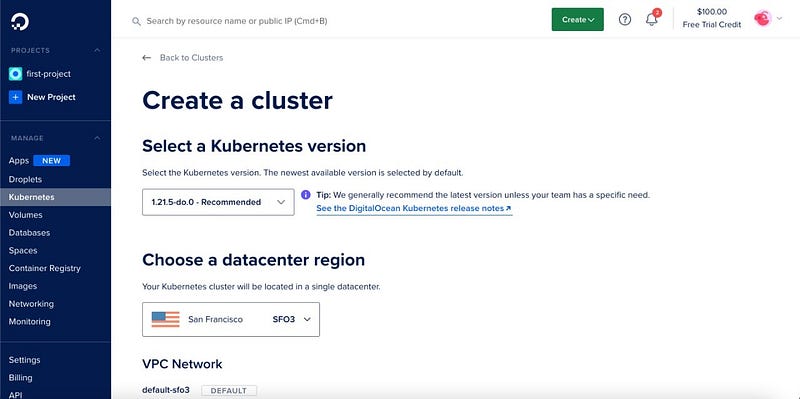This screenshot has height=399, width=800.
Task: Open Settings in sidebar
Action: coord(24,360)
